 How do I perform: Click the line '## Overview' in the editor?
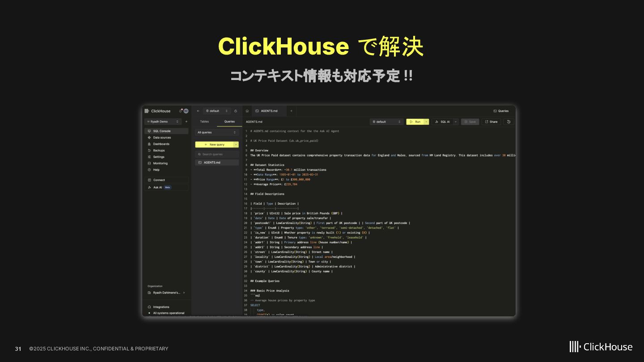point(259,151)
